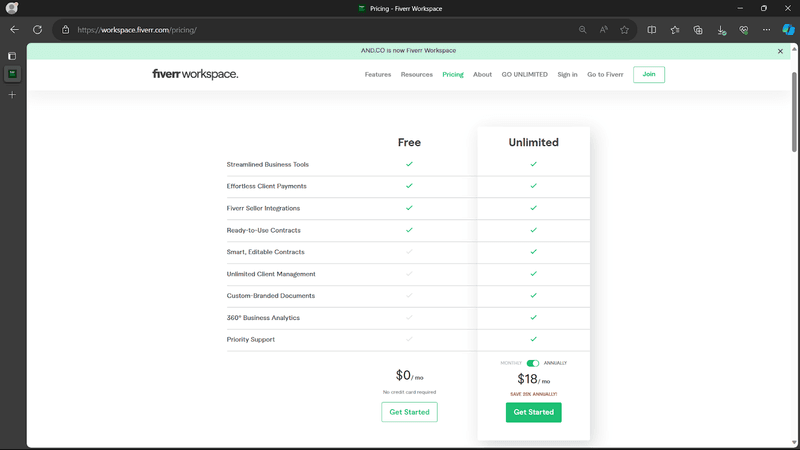
Task: Select the ANNUALLY billing label
Action: 555,363
